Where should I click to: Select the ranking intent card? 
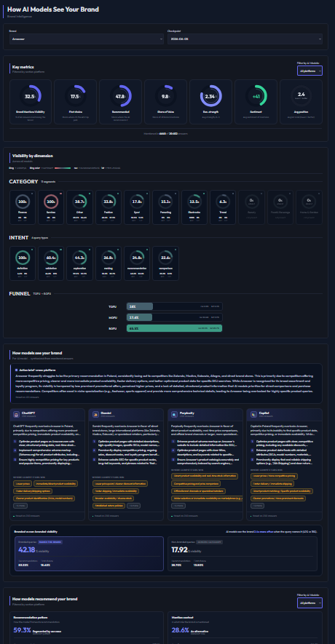tap(109, 263)
